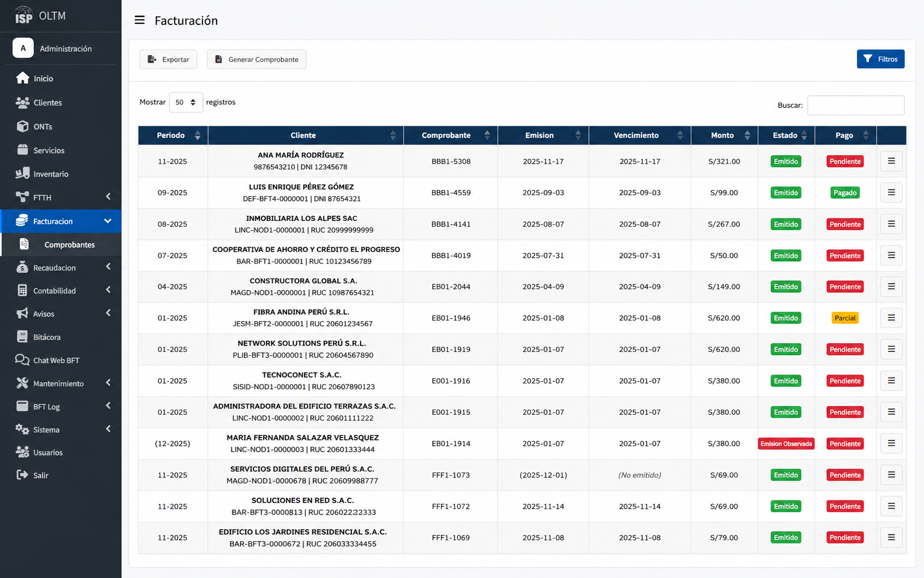924x578 pixels.
Task: Click the Sistema gears icon
Action: (x=22, y=429)
